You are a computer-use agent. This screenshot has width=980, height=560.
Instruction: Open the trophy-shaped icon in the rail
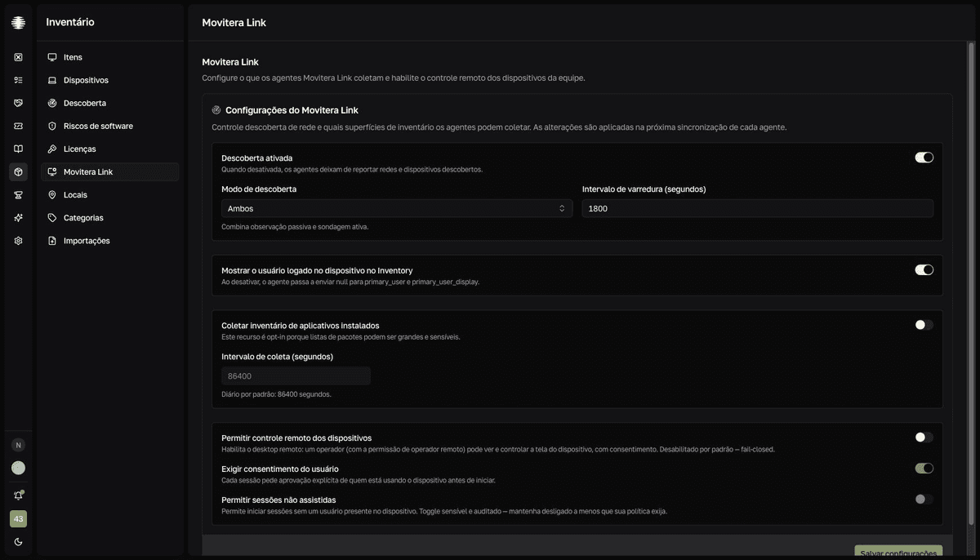18,195
